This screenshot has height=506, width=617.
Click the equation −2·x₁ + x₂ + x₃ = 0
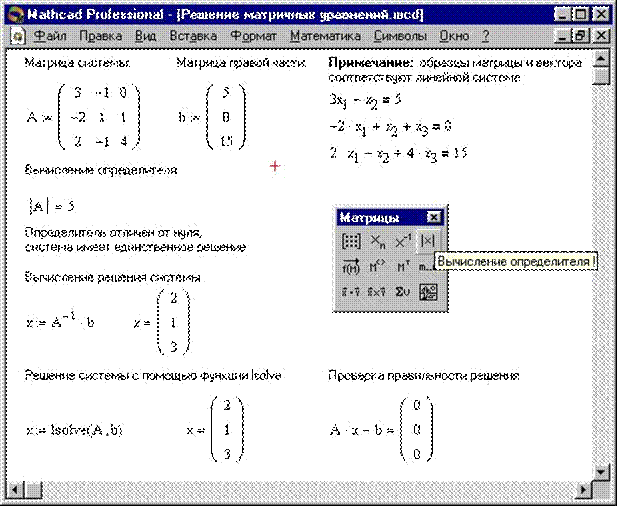click(390, 127)
